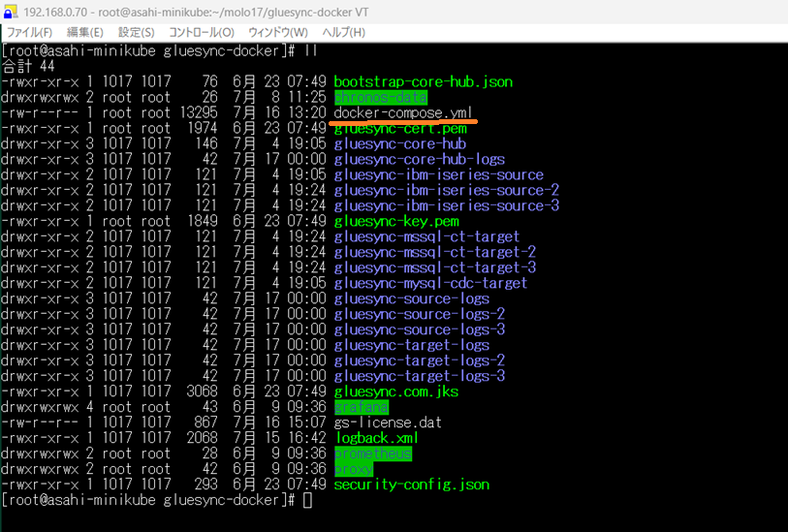Click gluesync-ibm-iseries-source-2 directory name
788x532 pixels.
pyautogui.click(x=446, y=190)
